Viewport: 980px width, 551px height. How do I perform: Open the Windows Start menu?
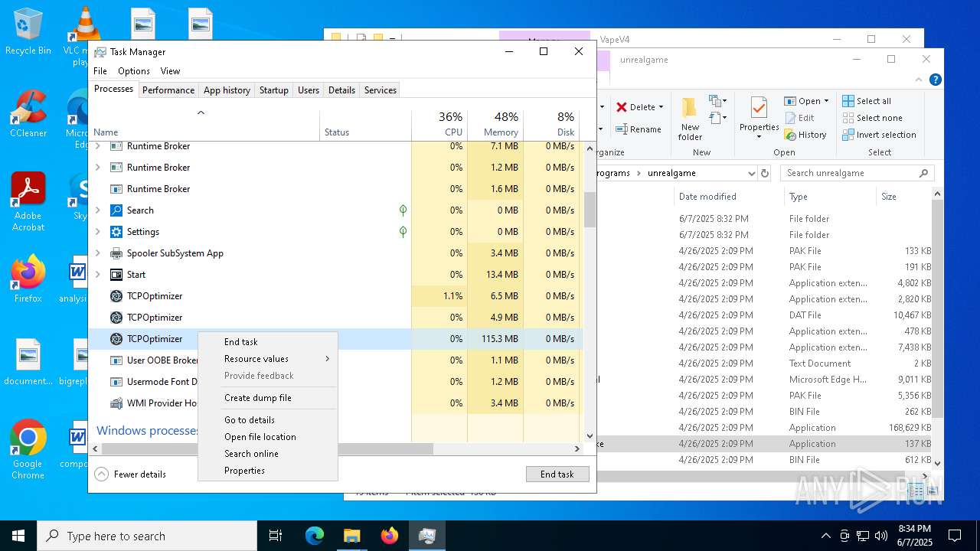click(x=18, y=536)
